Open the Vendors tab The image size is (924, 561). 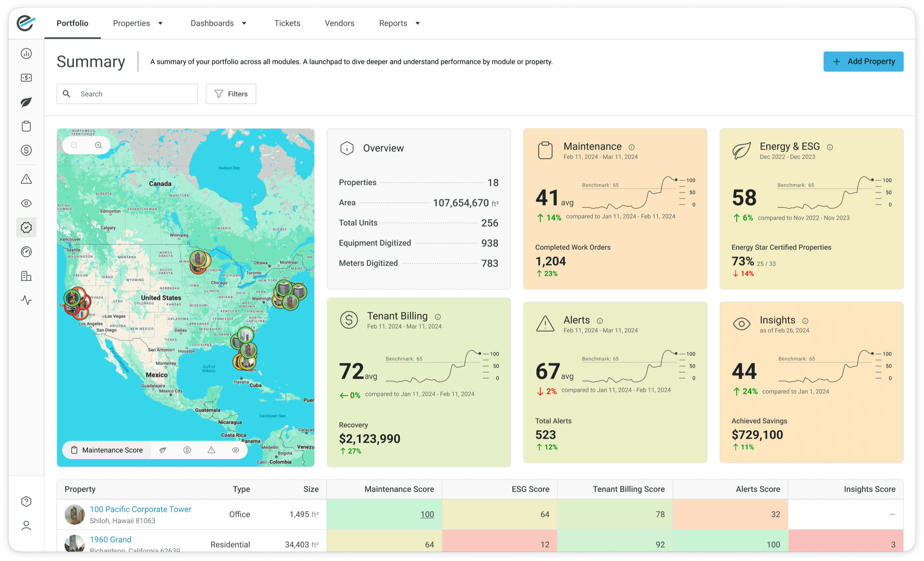tap(340, 23)
